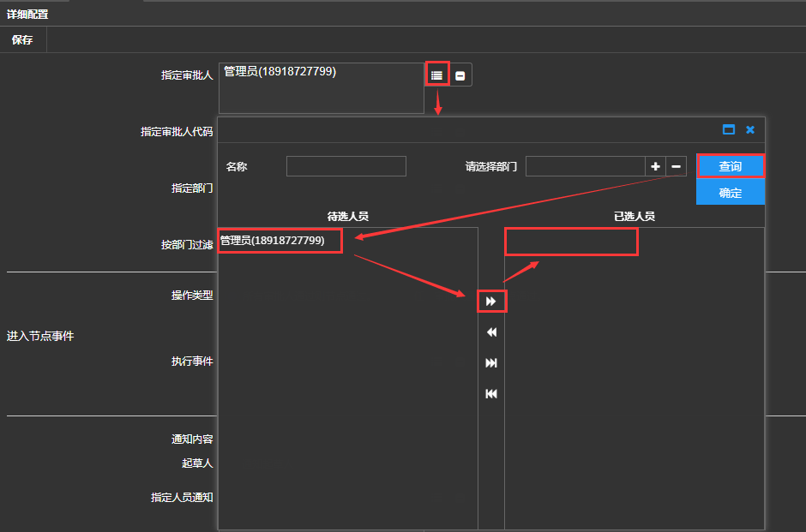Move all people back to 待选人员 list
This screenshot has width=806, height=532.
click(491, 394)
